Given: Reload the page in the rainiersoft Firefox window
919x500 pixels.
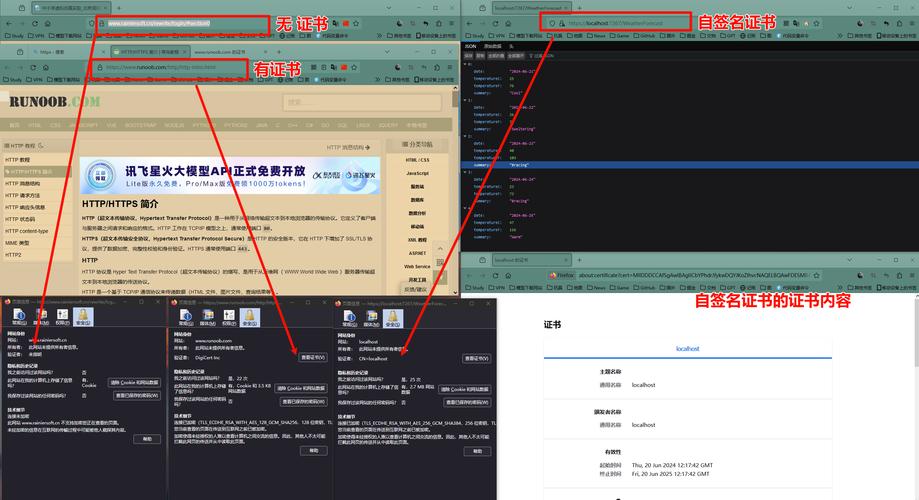Looking at the screenshot, I should 35,23.
